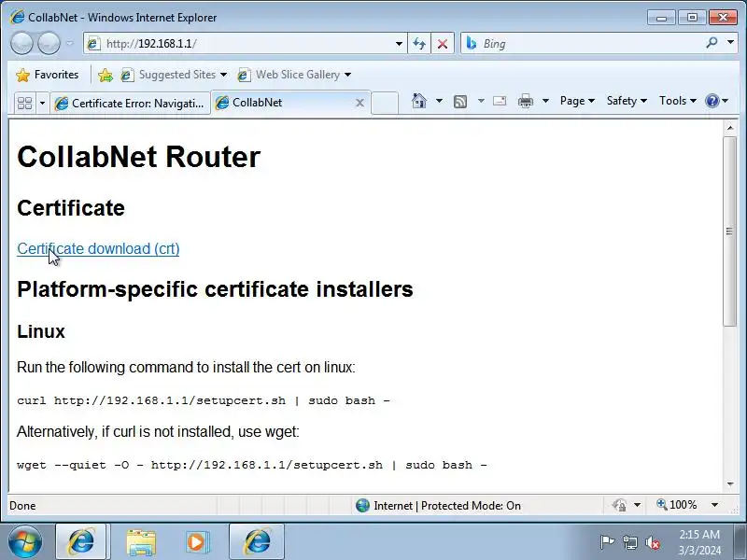This screenshot has width=747, height=560.
Task: Click the Back navigation button
Action: coord(21,43)
